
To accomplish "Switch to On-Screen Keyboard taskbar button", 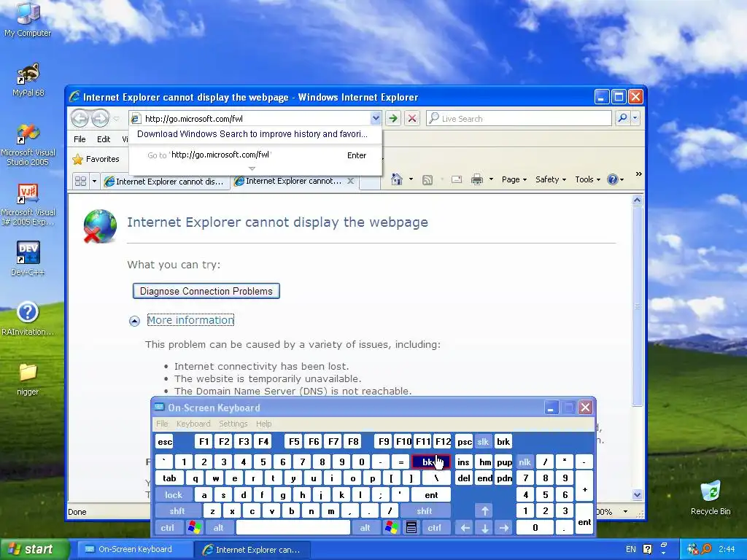I will pyautogui.click(x=134, y=549).
